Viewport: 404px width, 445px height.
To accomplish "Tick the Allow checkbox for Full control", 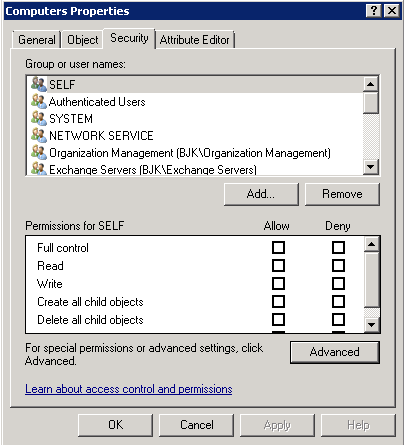I will click(278, 248).
